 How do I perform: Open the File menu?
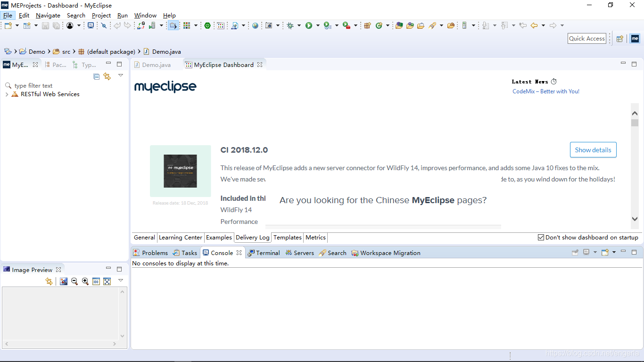click(x=8, y=15)
